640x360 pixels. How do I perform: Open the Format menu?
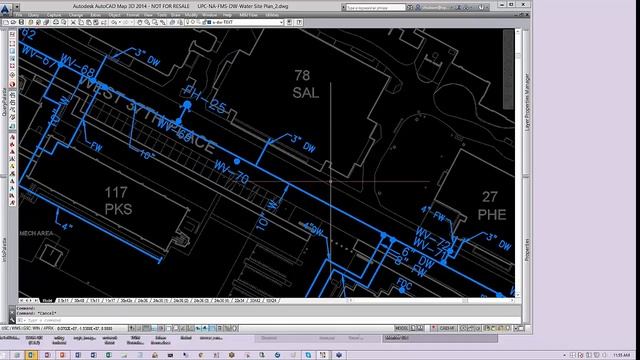coord(133,15)
